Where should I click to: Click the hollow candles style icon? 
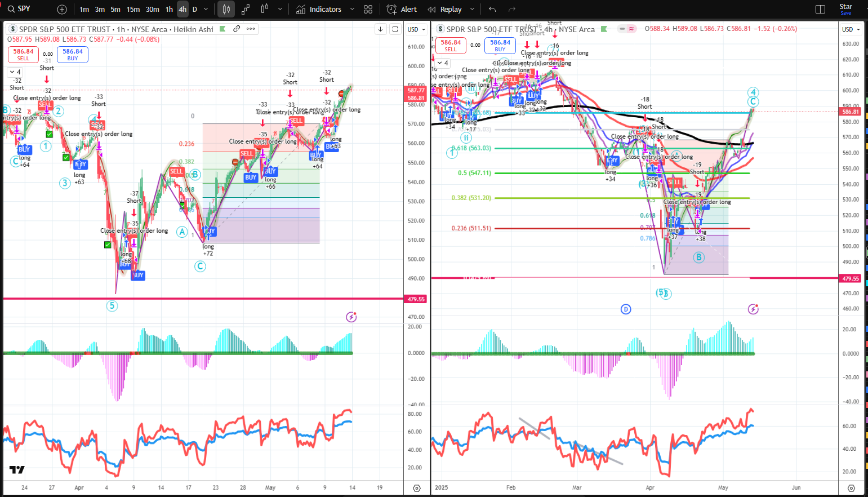pyautogui.click(x=265, y=10)
